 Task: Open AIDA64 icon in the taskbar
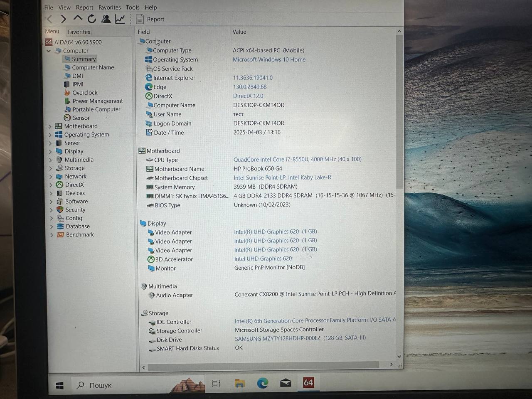308,383
